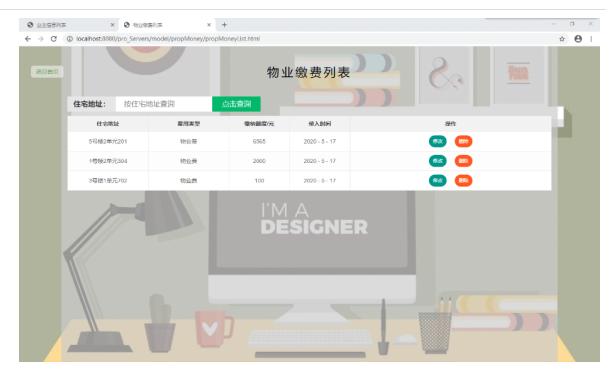The height and width of the screenshot is (371, 606).
Task: Click the green 点击查询 button
Action: (x=237, y=104)
